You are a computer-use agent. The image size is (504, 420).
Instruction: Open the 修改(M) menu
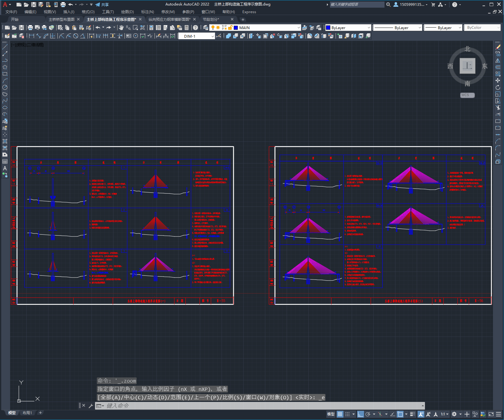click(168, 12)
